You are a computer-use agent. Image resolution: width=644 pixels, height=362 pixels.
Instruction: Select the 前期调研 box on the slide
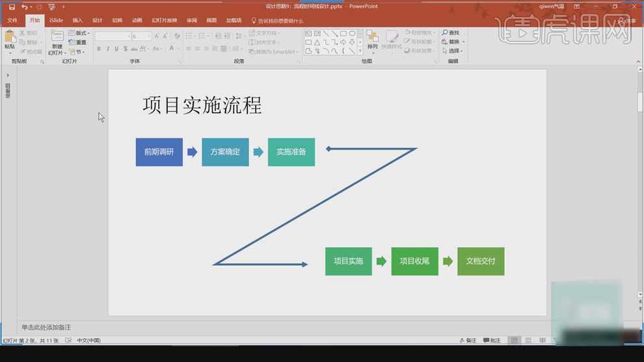159,152
